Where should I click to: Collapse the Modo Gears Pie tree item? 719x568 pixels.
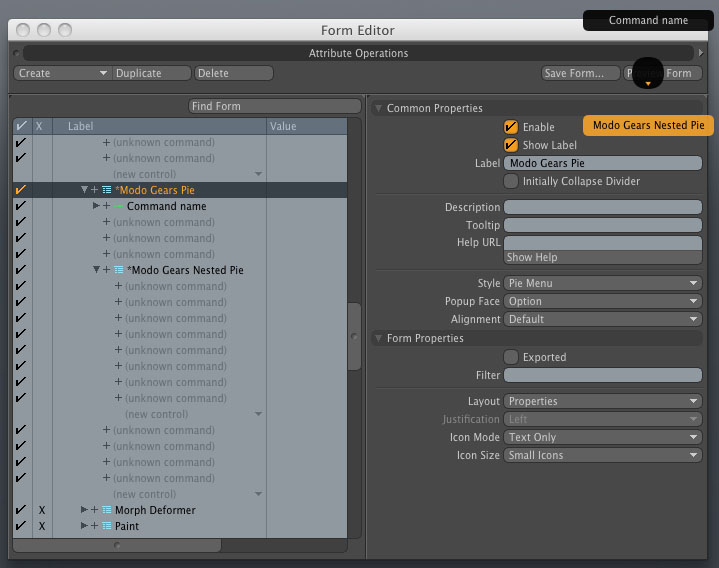click(x=84, y=189)
